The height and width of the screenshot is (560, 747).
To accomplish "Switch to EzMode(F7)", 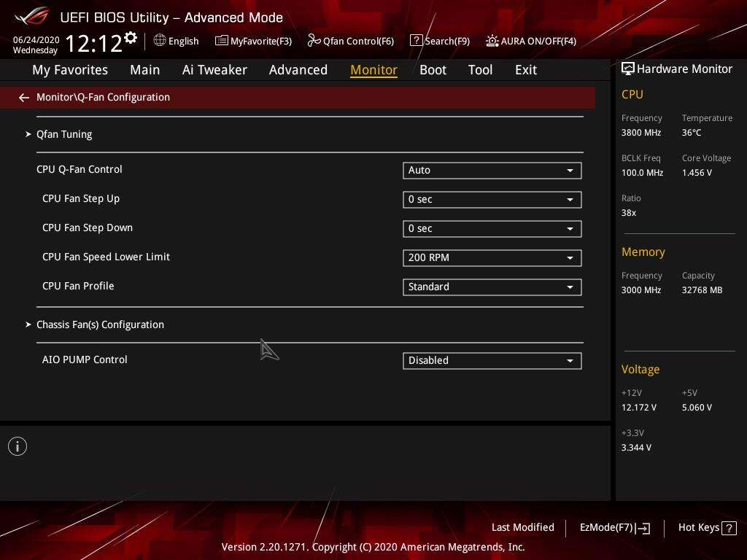I will [614, 528].
